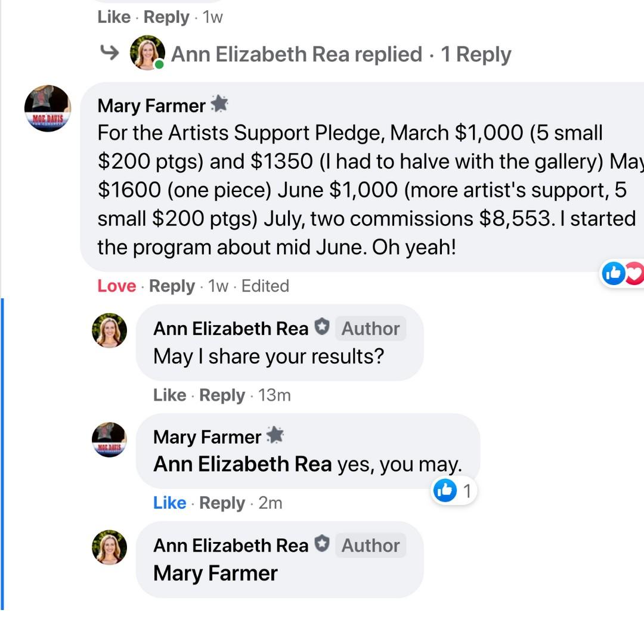
Task: Open the like reaction count on Mary's reply
Action: point(454,491)
